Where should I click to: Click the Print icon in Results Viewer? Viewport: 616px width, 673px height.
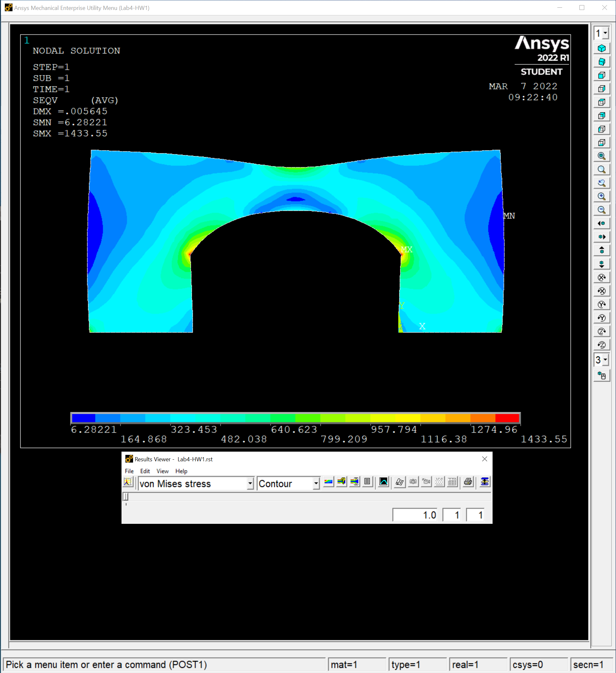click(468, 482)
